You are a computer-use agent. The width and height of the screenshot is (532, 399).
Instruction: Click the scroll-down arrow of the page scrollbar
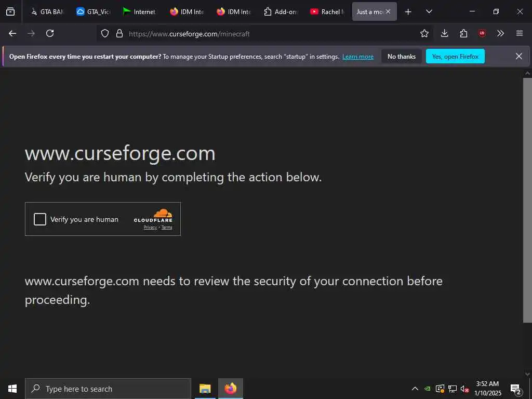pyautogui.click(x=527, y=374)
